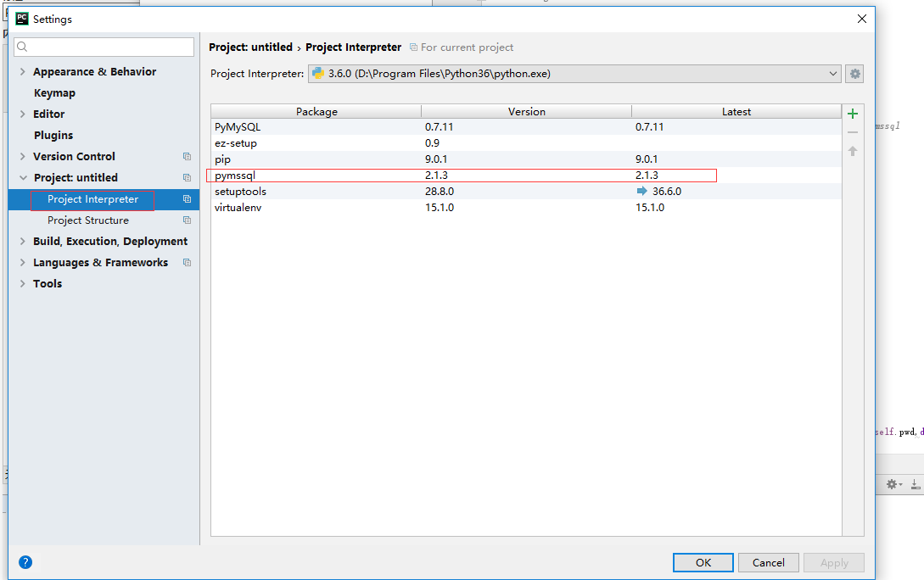
Task: Click the Project: untitled breadcrumb text
Action: tap(250, 47)
